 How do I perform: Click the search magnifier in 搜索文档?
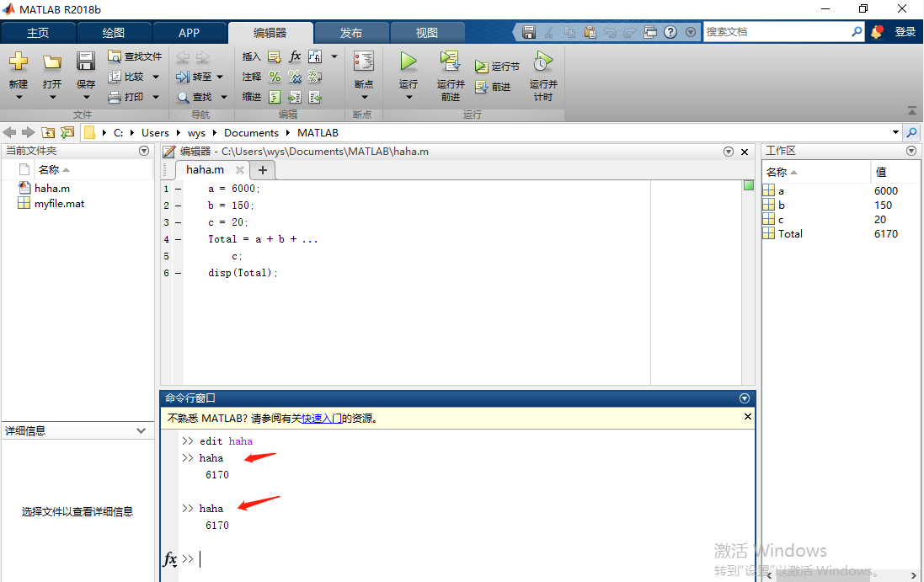857,32
